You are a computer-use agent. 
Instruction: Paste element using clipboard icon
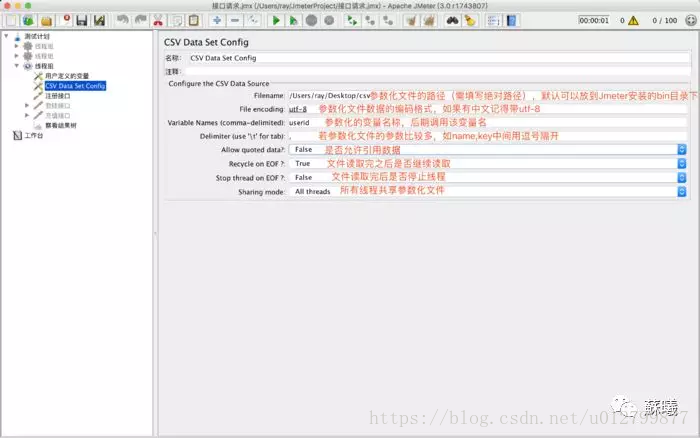click(x=194, y=21)
